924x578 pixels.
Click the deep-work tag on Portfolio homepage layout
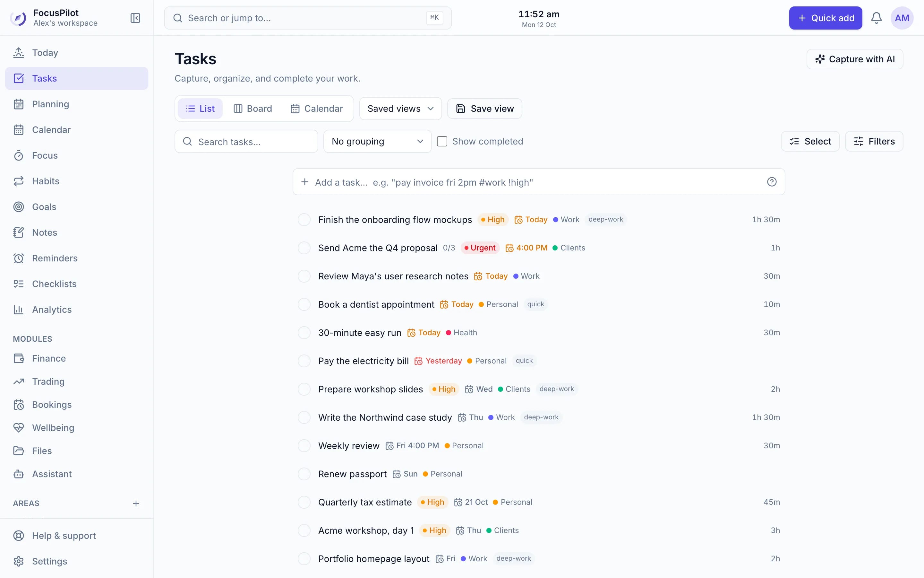[x=514, y=558]
